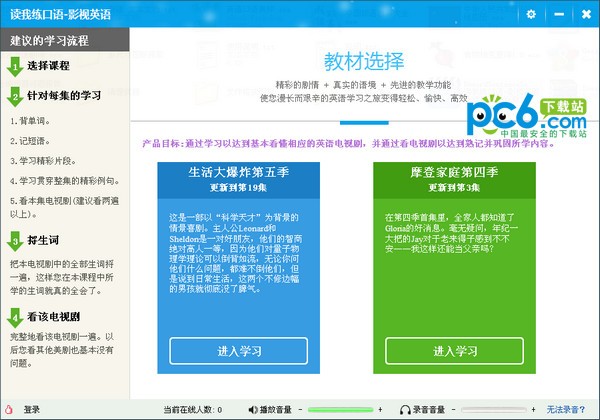The image size is (600, 420).
Task: Increase recording volume with the plus sign
Action: pos(533,410)
